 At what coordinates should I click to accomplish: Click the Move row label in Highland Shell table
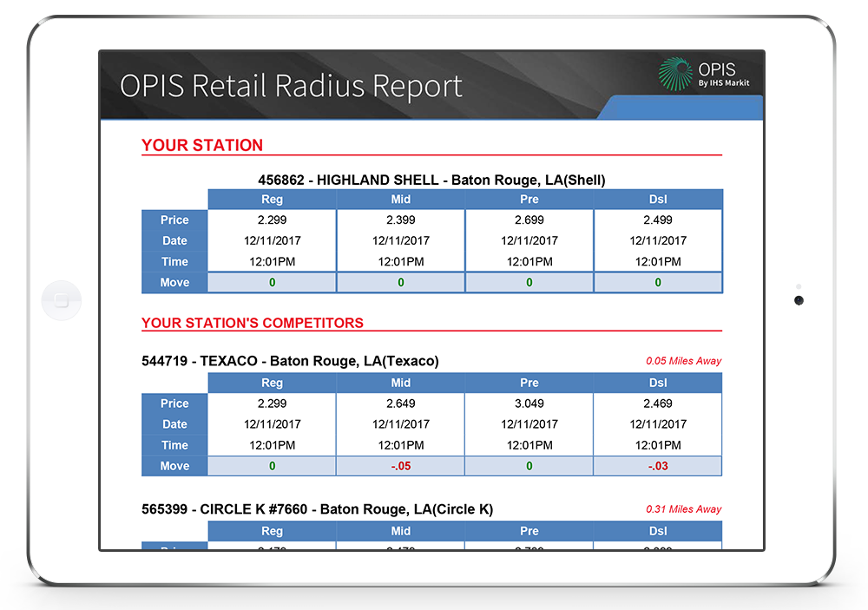tap(174, 282)
